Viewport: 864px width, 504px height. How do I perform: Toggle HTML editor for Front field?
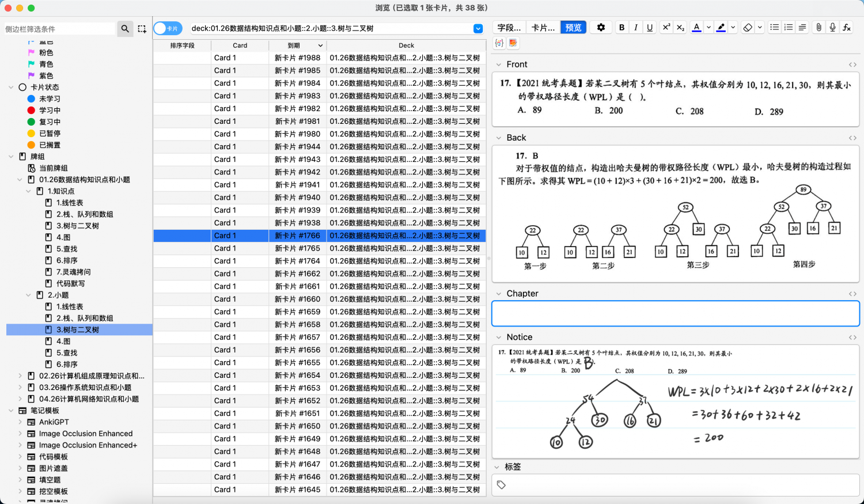tap(852, 65)
